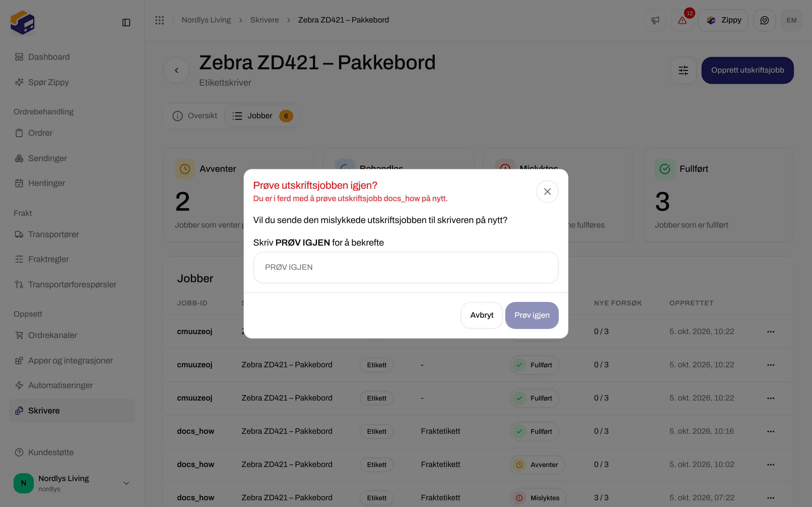Open the chat support icon
This screenshot has width=812, height=507.
(764, 20)
